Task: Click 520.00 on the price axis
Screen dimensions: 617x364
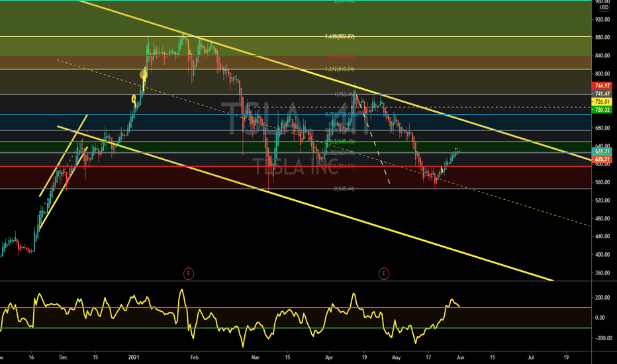Action: click(602, 201)
